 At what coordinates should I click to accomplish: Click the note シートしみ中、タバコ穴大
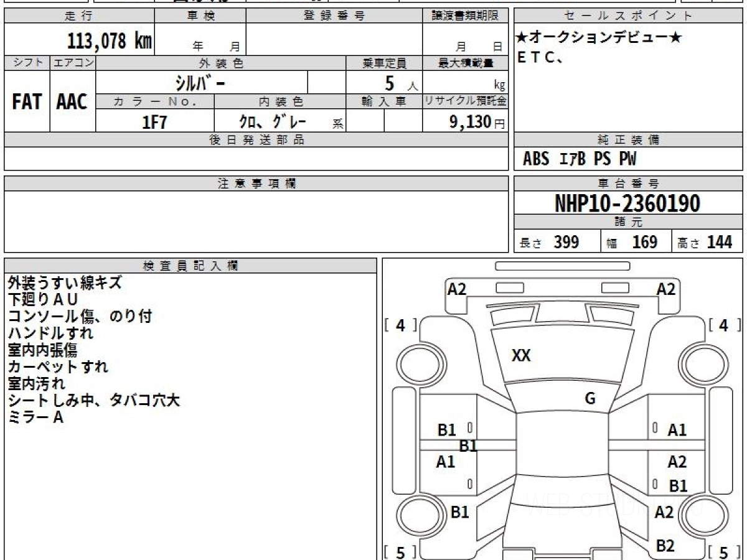(94, 400)
